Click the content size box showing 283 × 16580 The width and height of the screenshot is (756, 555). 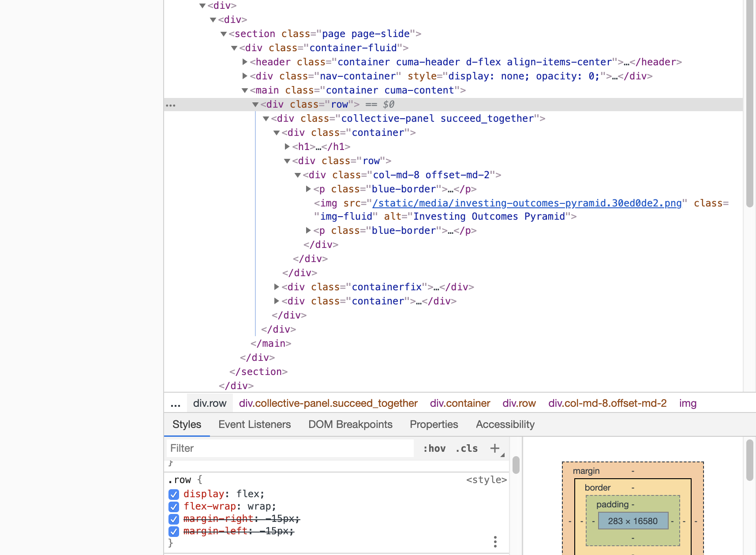(632, 521)
